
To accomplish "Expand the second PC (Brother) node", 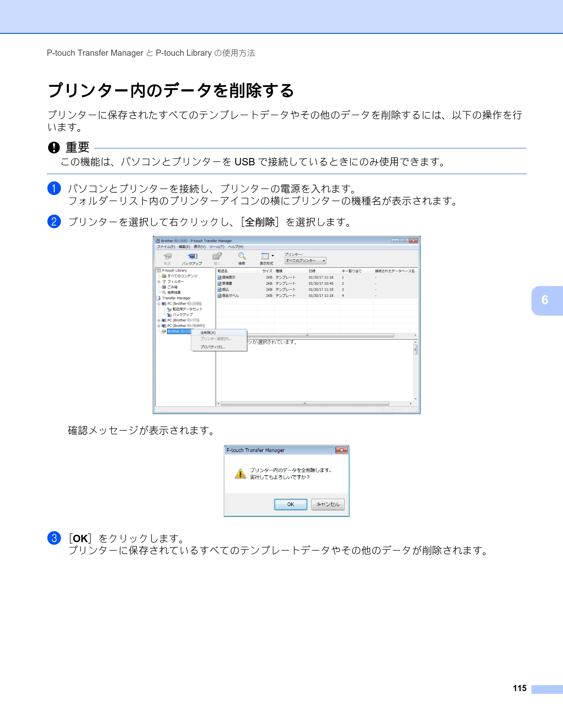I will pos(158,320).
